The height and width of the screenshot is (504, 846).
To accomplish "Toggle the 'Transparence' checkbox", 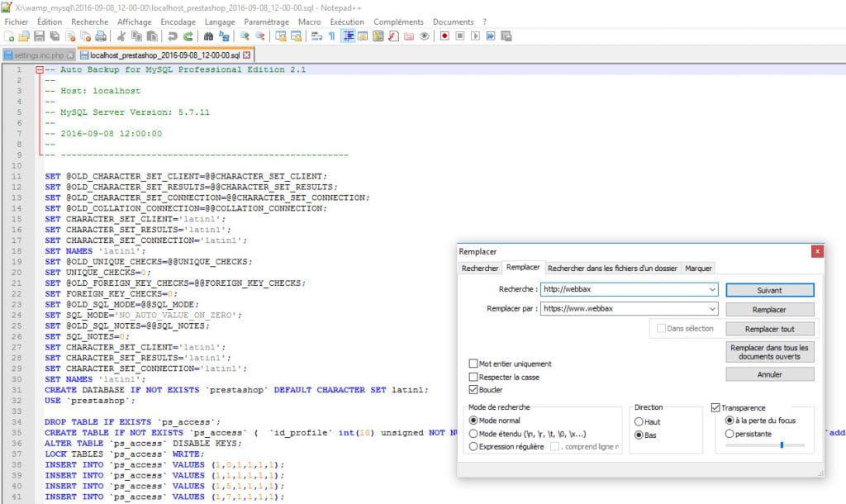I will (x=715, y=407).
